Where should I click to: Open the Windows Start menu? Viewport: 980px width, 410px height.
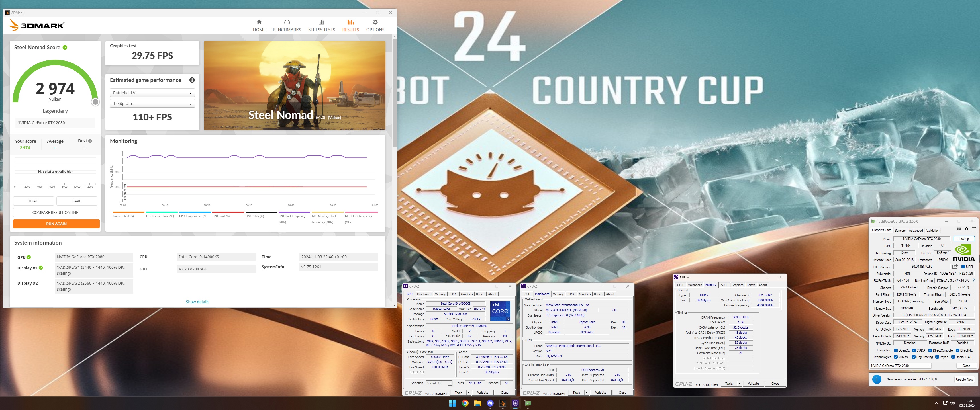point(452,403)
